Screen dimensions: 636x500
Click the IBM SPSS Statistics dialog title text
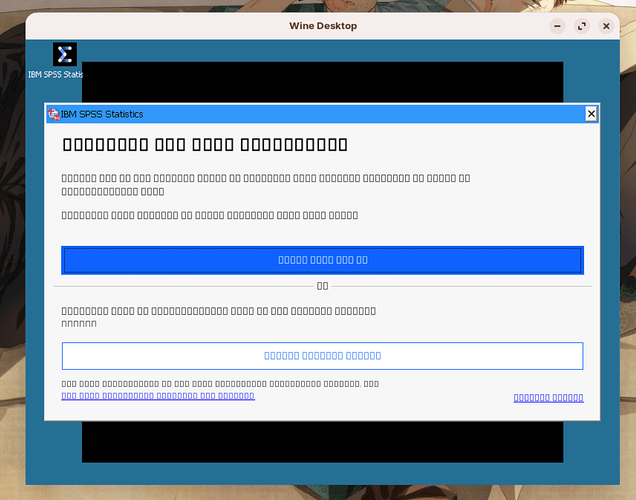tap(102, 114)
